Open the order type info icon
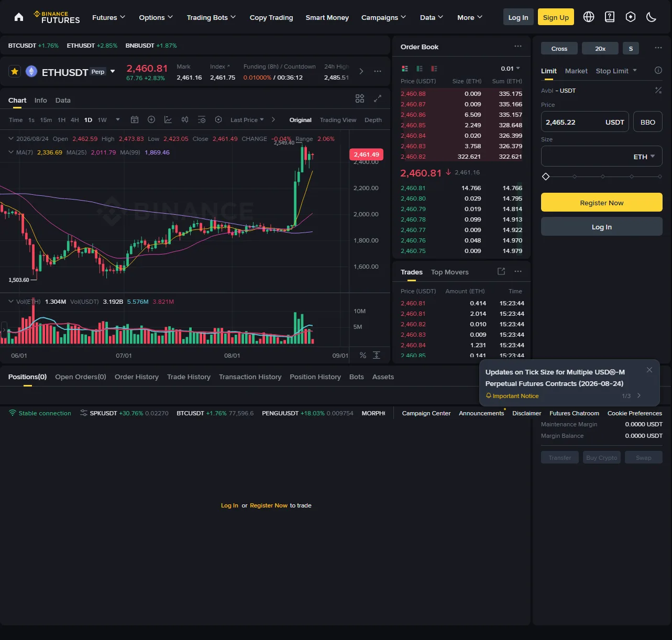The height and width of the screenshot is (640, 672). (x=658, y=71)
